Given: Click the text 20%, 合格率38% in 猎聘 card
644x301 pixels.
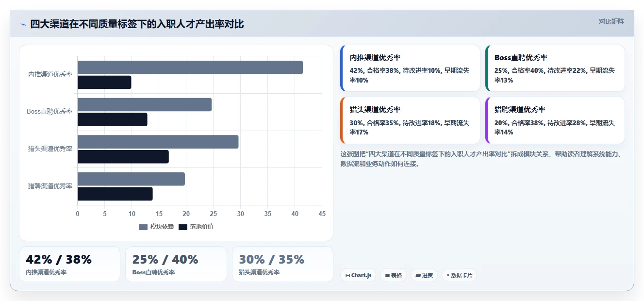Looking at the screenshot, I should point(519,123).
